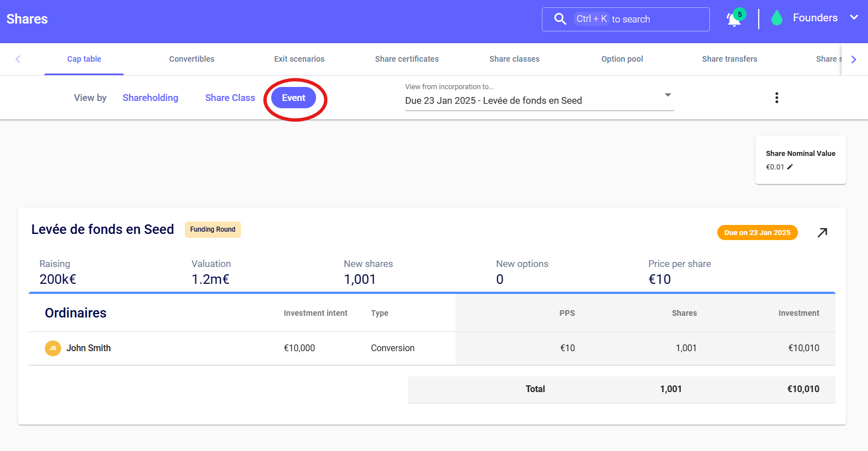Go to the Option pool tab
The height and width of the screenshot is (451, 868).
coord(622,59)
